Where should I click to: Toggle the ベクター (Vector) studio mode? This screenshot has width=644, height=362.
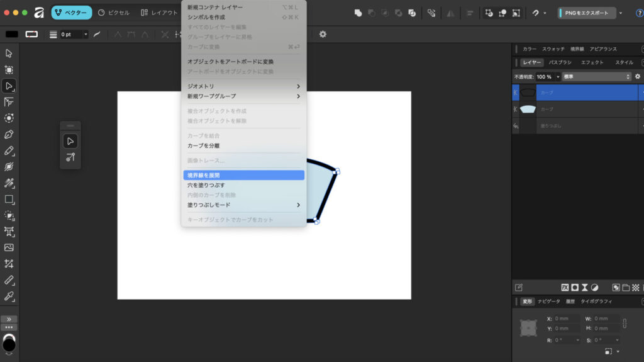[71, 13]
